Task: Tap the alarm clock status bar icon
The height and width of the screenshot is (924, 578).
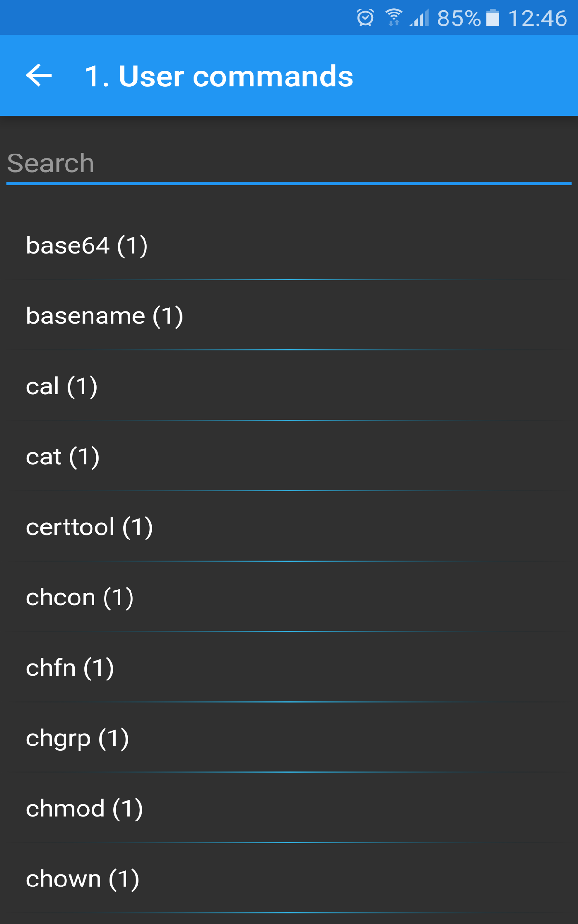Action: [365, 18]
